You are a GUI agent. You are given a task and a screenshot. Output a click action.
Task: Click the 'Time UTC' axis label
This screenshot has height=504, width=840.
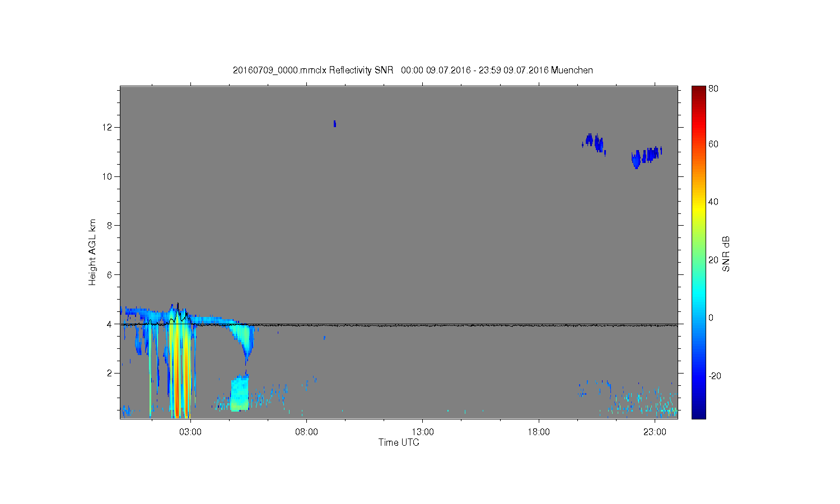[x=399, y=442]
